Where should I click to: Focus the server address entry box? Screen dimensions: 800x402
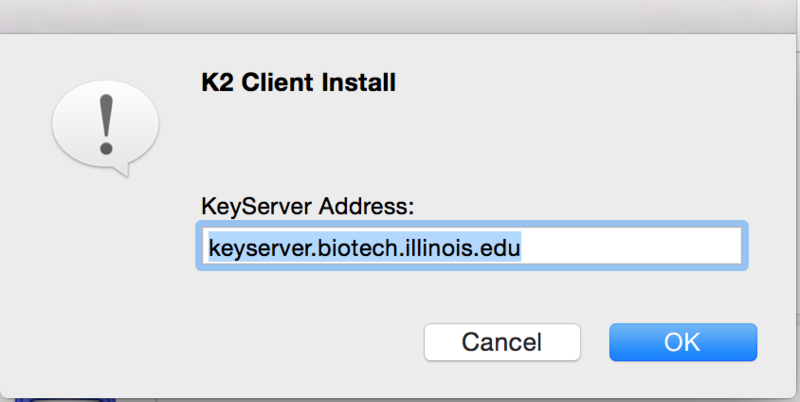(468, 246)
